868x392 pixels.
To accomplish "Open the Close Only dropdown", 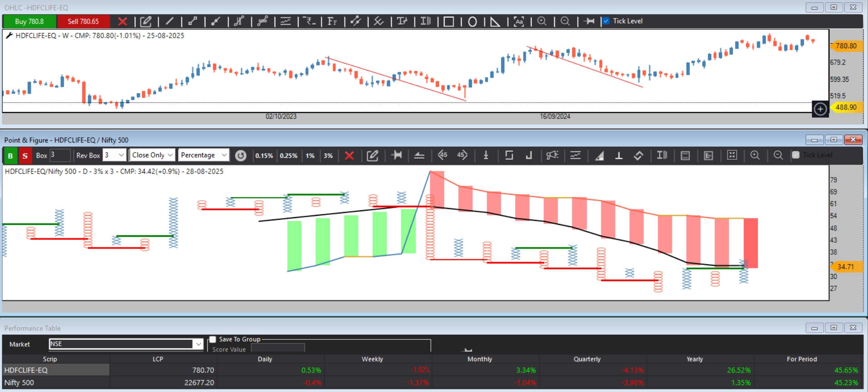I will point(152,155).
